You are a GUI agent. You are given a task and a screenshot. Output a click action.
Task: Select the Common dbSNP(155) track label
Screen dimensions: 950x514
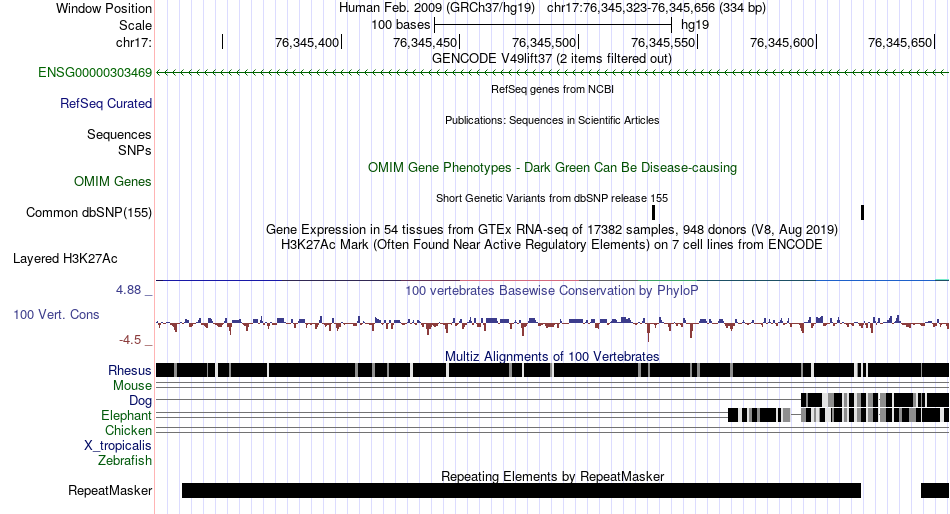click(x=88, y=213)
